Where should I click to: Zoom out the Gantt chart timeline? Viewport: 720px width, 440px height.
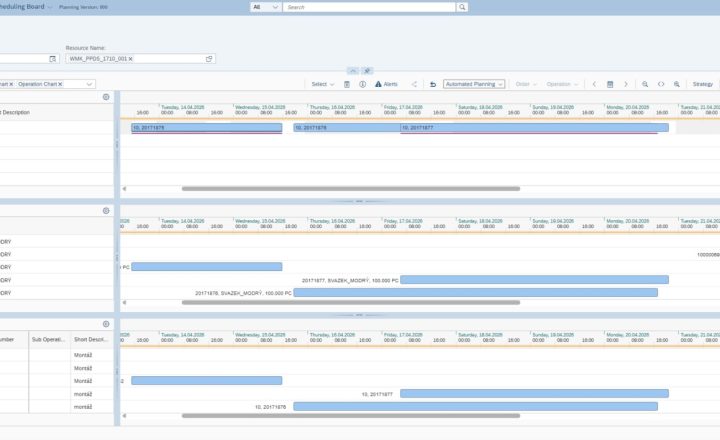click(645, 85)
